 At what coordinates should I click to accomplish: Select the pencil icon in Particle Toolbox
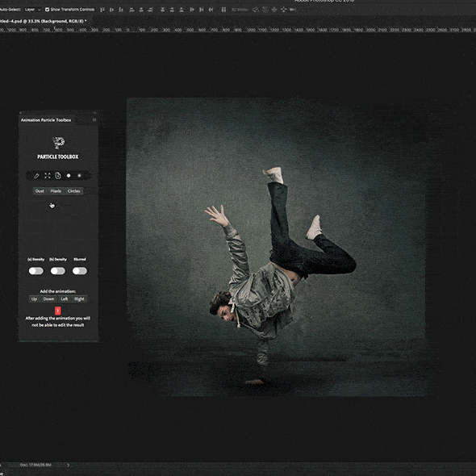coord(36,175)
